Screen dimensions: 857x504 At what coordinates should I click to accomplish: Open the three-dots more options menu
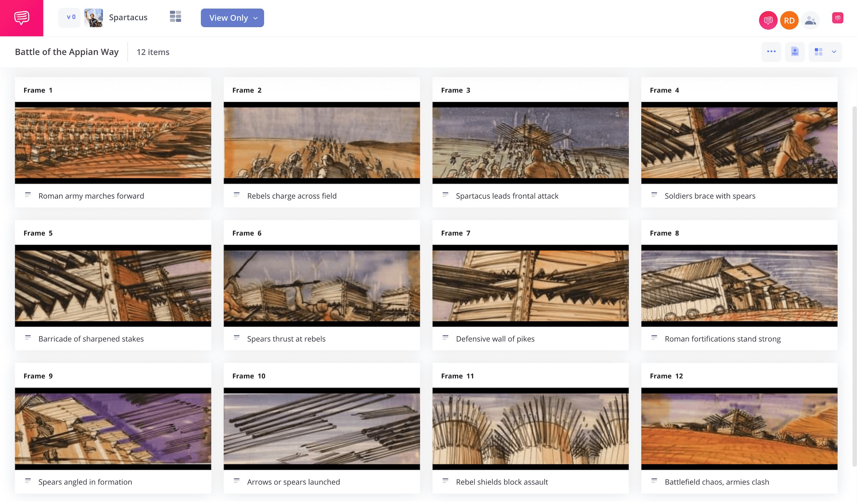tap(771, 52)
